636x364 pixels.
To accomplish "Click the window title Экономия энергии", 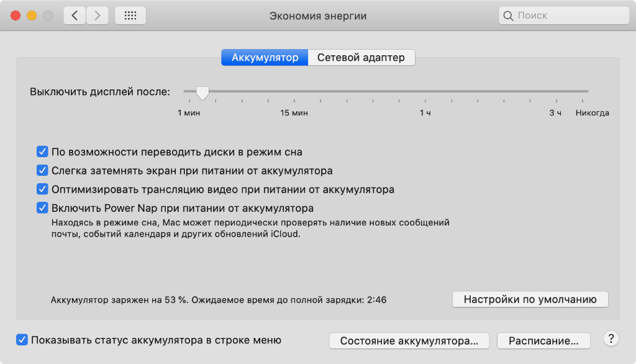I will 318,16.
